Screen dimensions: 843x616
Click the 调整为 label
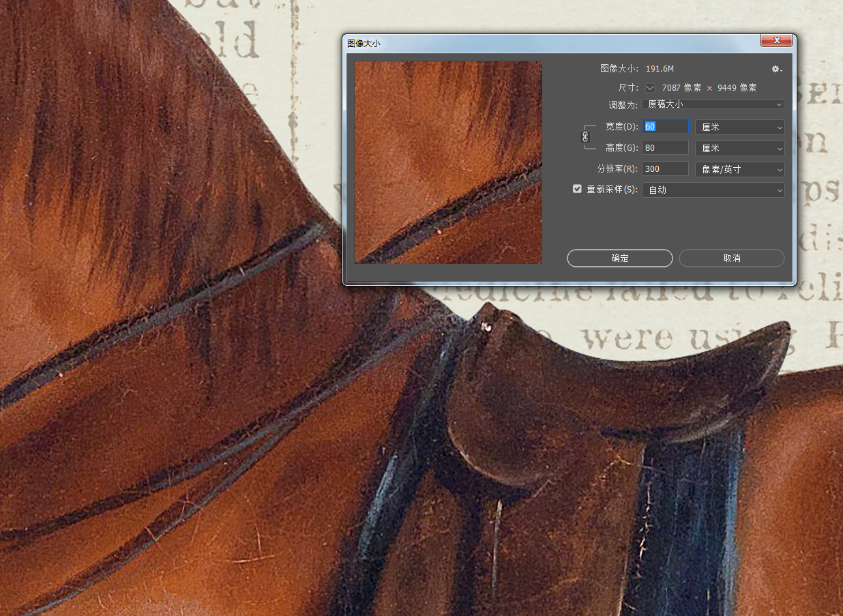click(x=623, y=105)
